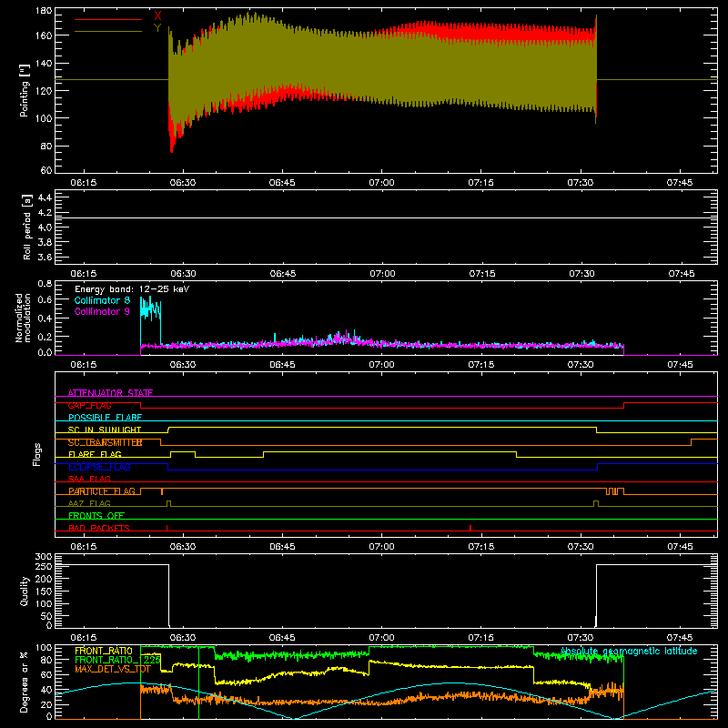Click the ECLIPSE_FLAG label
Image resolution: width=728 pixels, height=728 pixels.
pyautogui.click(x=99, y=467)
